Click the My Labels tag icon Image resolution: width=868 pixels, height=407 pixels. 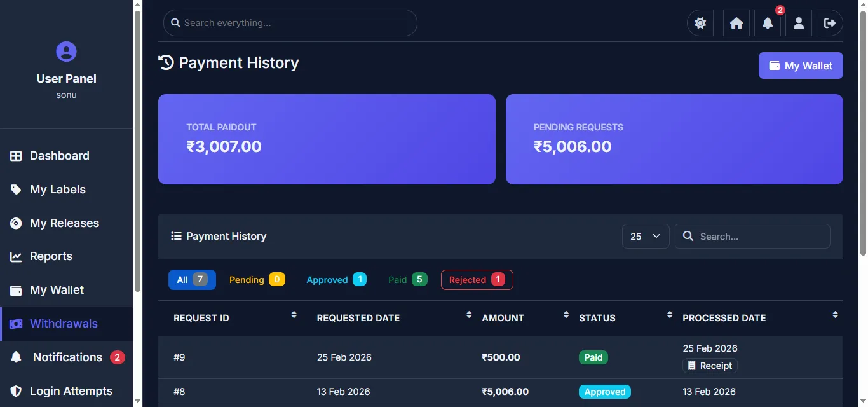pos(17,190)
